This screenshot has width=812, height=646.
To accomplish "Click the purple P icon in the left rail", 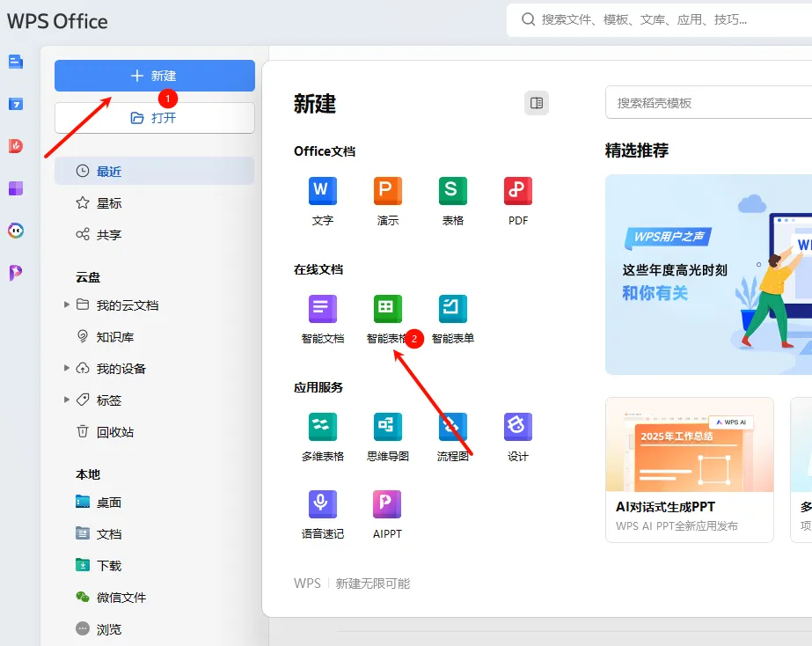I will (16, 273).
